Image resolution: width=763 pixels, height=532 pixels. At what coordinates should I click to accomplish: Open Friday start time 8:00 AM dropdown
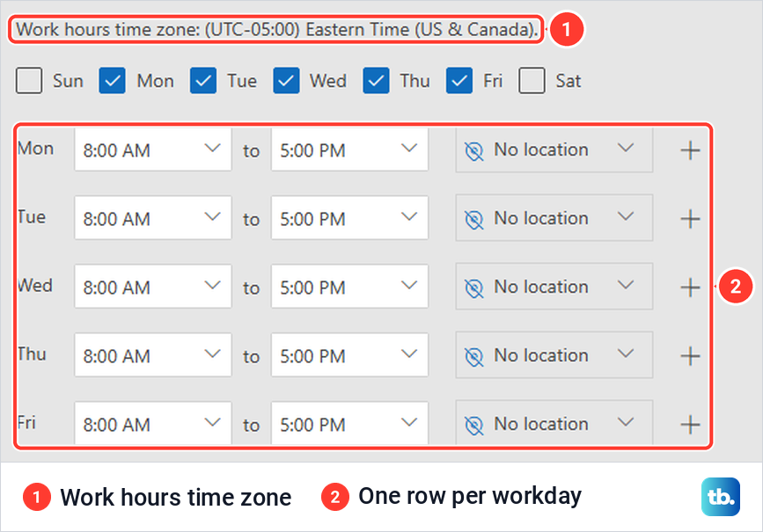(x=153, y=423)
